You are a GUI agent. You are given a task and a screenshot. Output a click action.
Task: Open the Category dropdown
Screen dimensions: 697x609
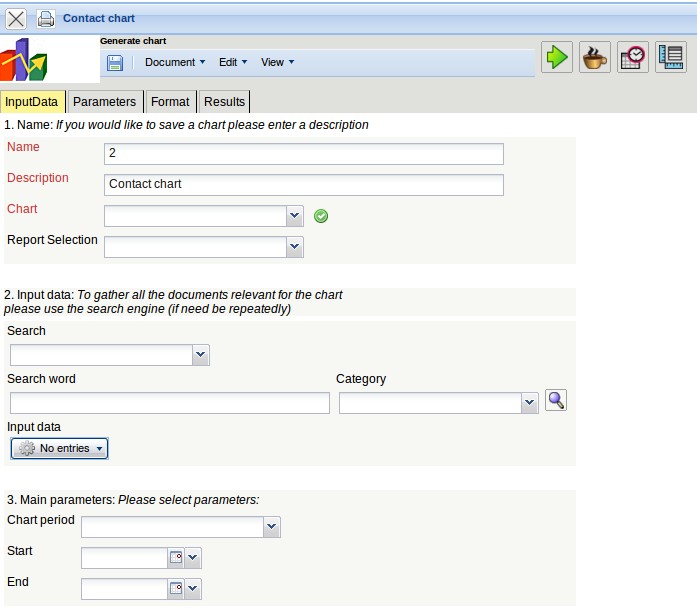530,403
